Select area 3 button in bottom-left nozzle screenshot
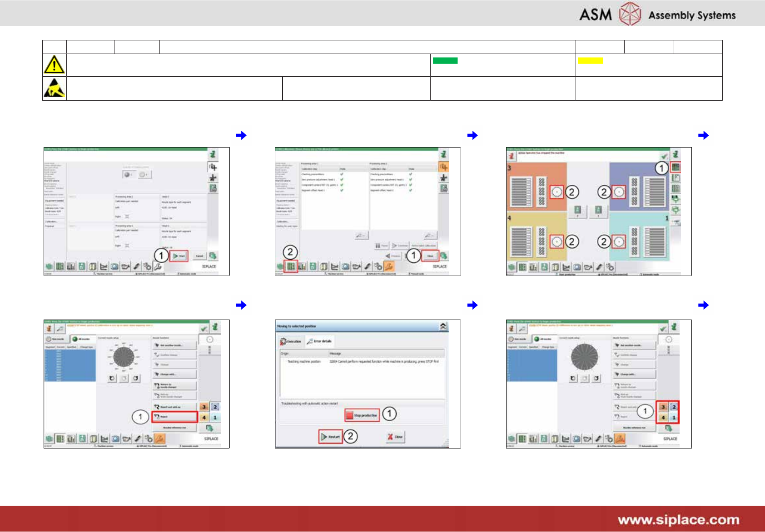Image resolution: width=765 pixels, height=532 pixels. coord(204,407)
